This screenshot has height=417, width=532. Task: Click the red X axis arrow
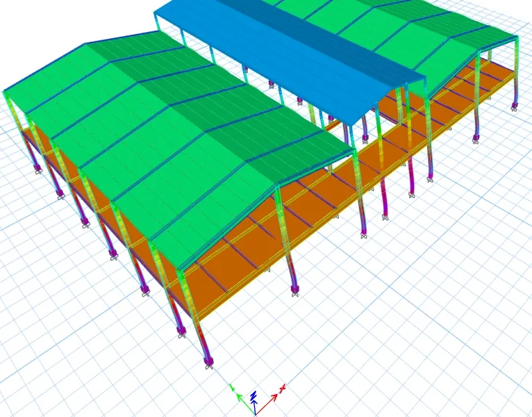[267, 404]
